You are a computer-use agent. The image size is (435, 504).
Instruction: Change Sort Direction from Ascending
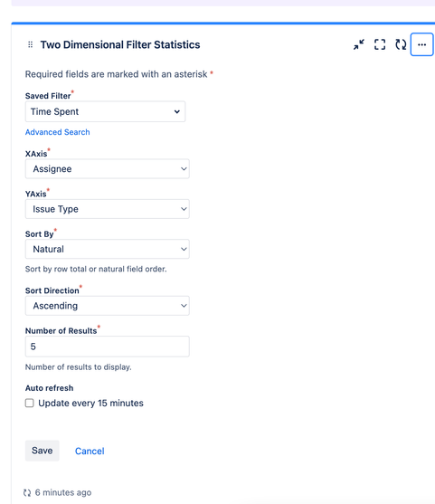(x=108, y=306)
